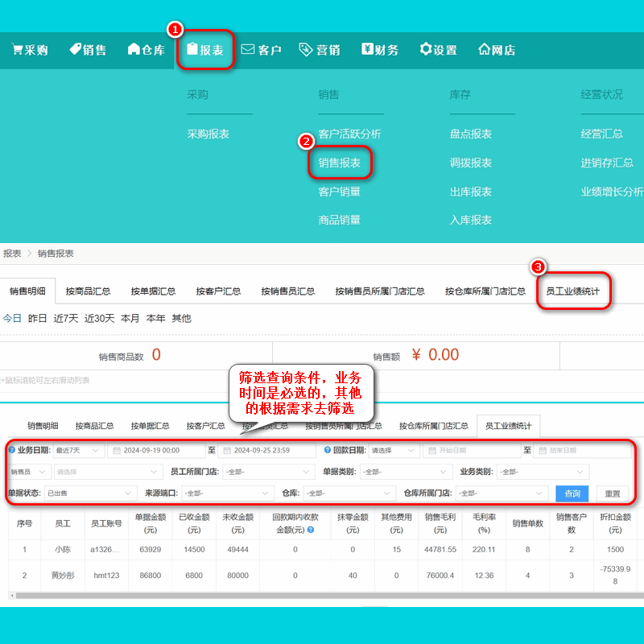
Task: Click the 设置 gear icon
Action: (425, 49)
